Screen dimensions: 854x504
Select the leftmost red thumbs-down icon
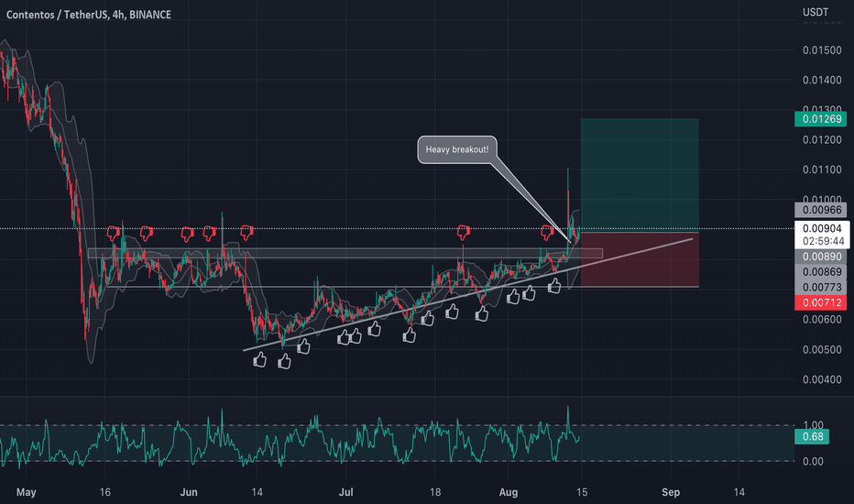[x=114, y=233]
